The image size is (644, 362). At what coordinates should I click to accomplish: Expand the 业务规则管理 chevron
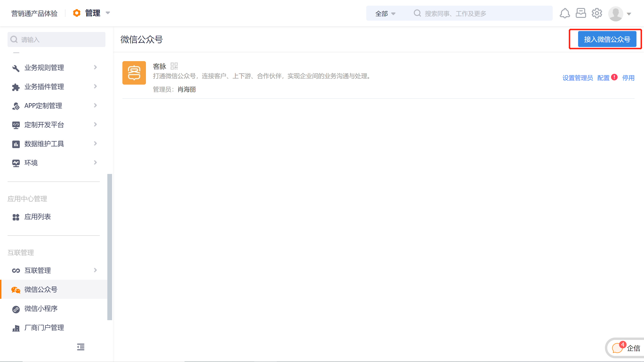[x=95, y=67]
